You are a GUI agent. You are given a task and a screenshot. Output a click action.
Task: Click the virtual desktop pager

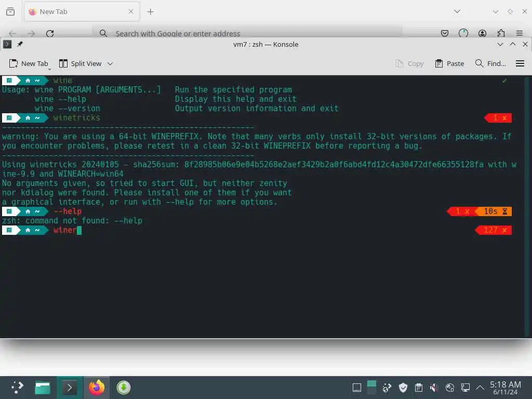point(371,388)
